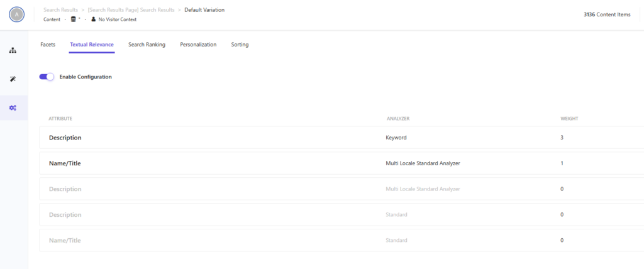Open the Search Ranking tab
The height and width of the screenshot is (269, 644).
coord(147,45)
